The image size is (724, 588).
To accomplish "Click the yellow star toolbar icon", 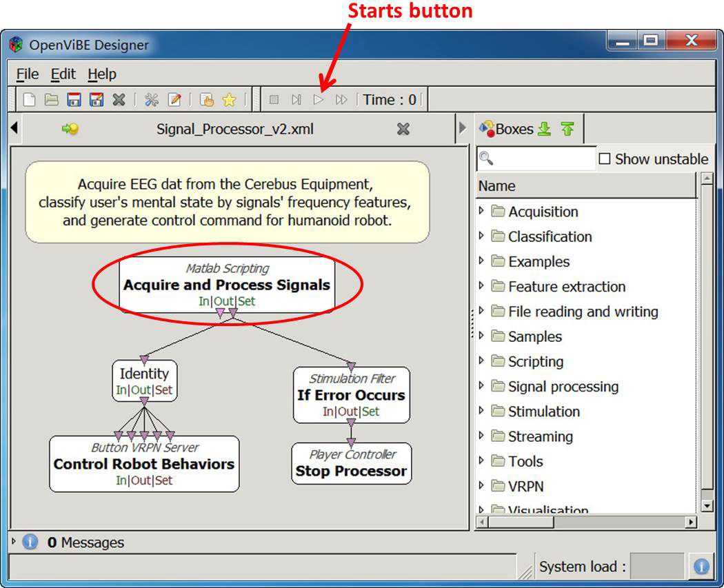I will coord(229,100).
